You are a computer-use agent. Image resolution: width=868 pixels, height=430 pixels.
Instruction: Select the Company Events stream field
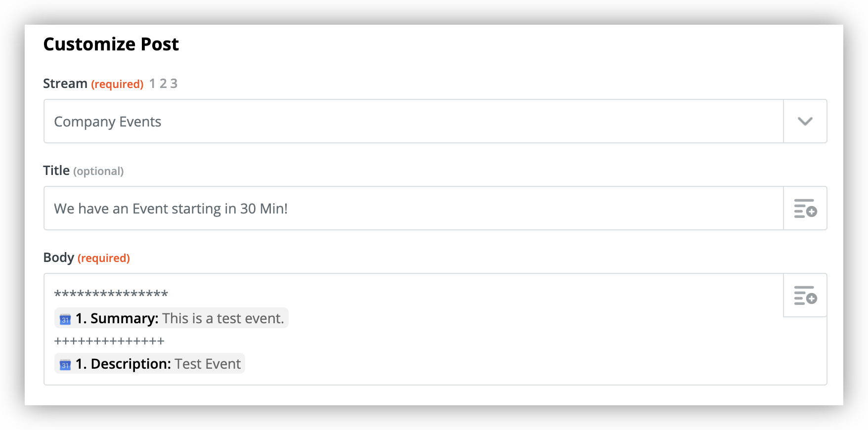(414, 121)
